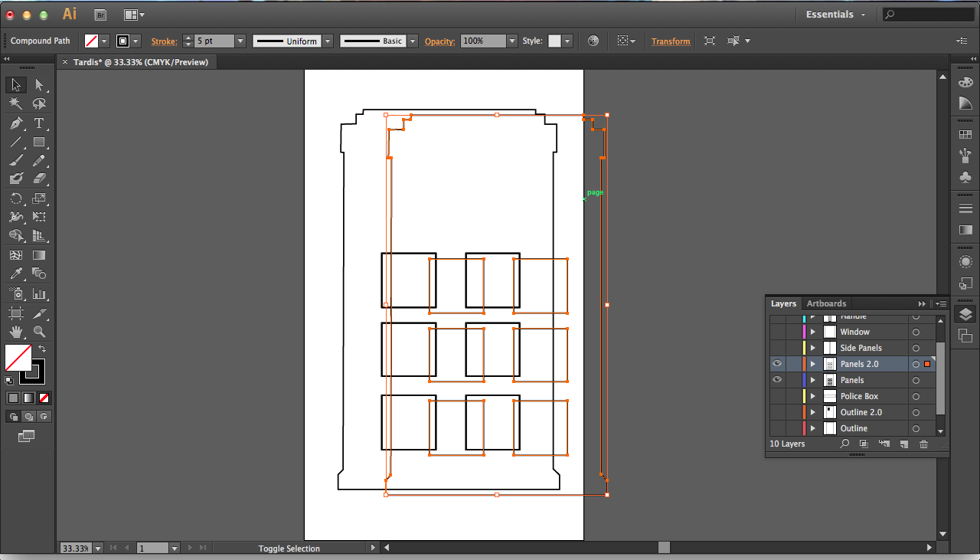Click the Stroke link in control bar
The image size is (980, 560).
(x=164, y=41)
